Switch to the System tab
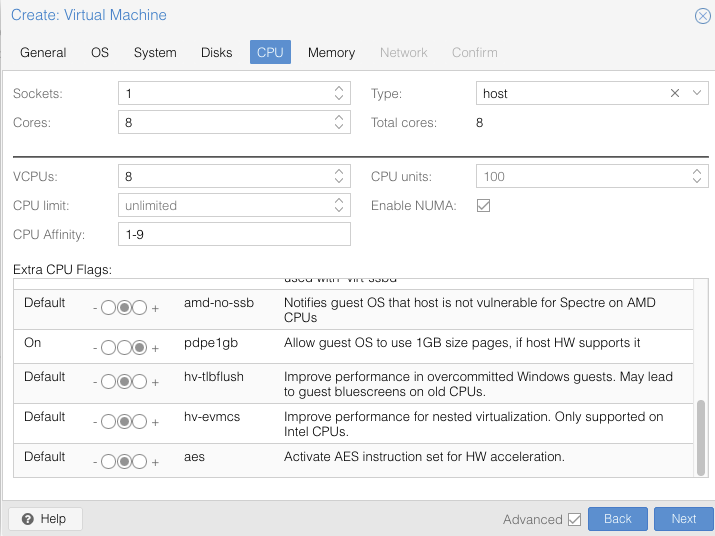This screenshot has width=715, height=536. [x=155, y=52]
